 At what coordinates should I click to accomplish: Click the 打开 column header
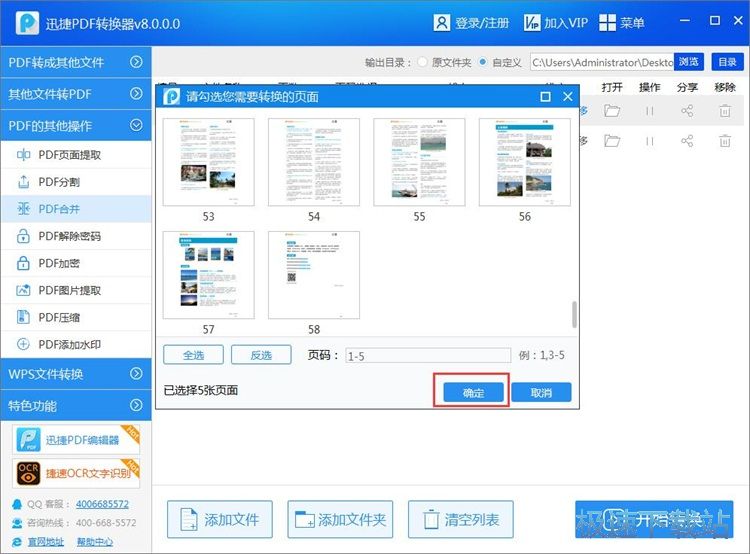612,87
